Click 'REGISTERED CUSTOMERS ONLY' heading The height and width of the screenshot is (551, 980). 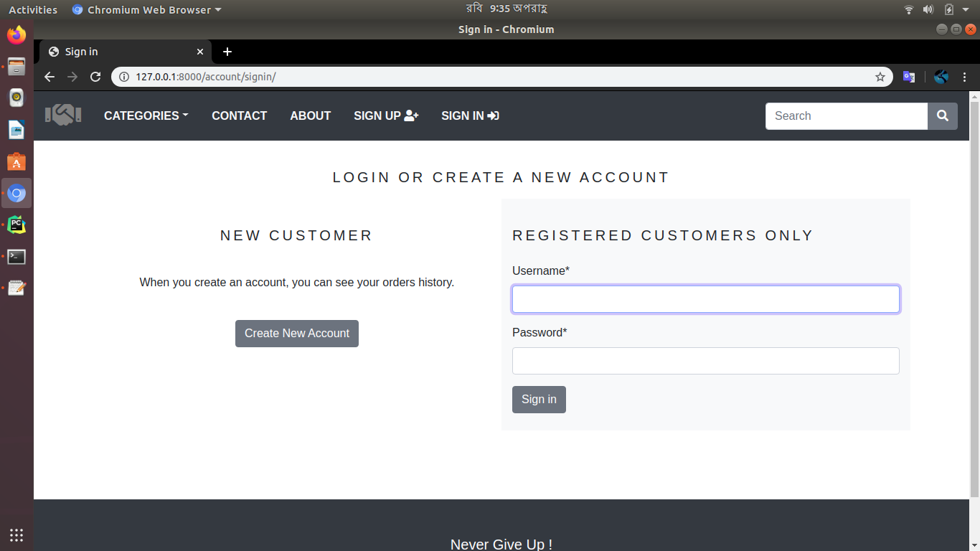point(663,235)
